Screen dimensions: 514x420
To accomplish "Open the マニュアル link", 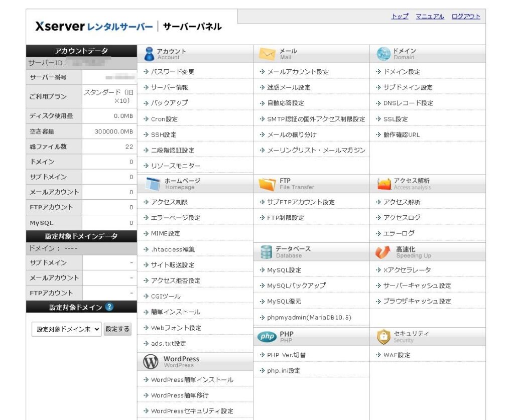I will pos(430,17).
